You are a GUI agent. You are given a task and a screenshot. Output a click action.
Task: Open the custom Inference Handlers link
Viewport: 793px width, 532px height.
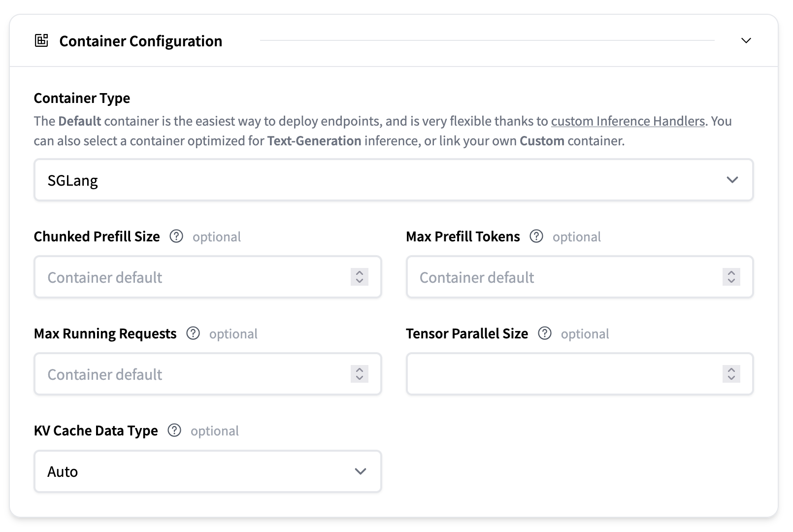[628, 121]
